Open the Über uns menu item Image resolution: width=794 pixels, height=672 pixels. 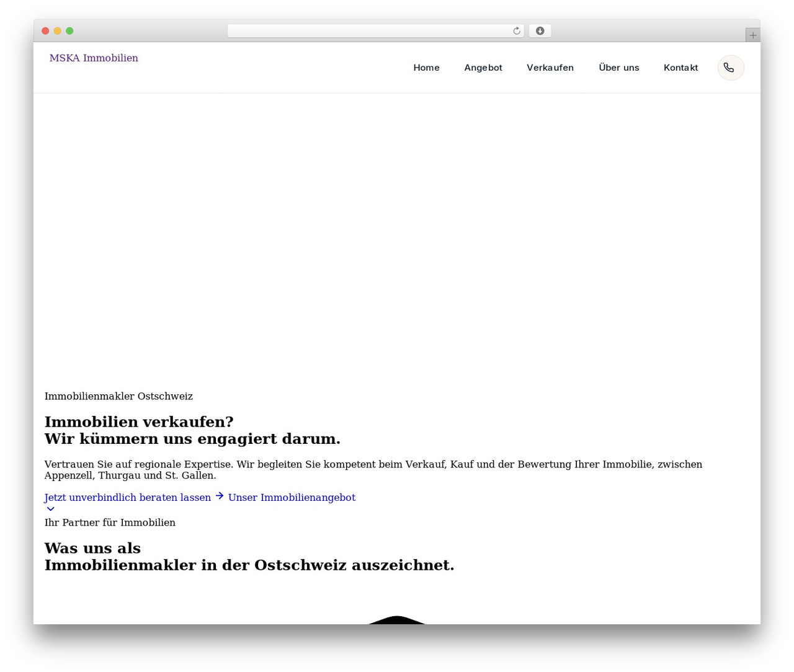(x=618, y=68)
